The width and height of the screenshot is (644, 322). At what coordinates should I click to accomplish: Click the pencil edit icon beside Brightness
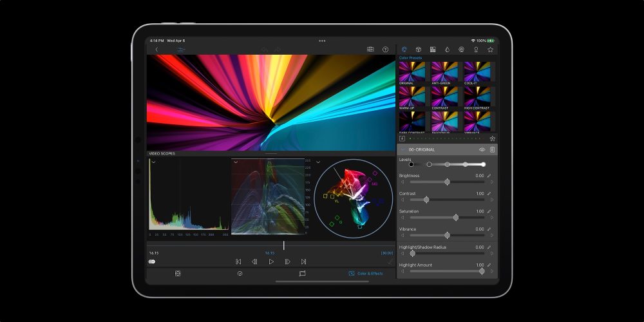point(489,176)
